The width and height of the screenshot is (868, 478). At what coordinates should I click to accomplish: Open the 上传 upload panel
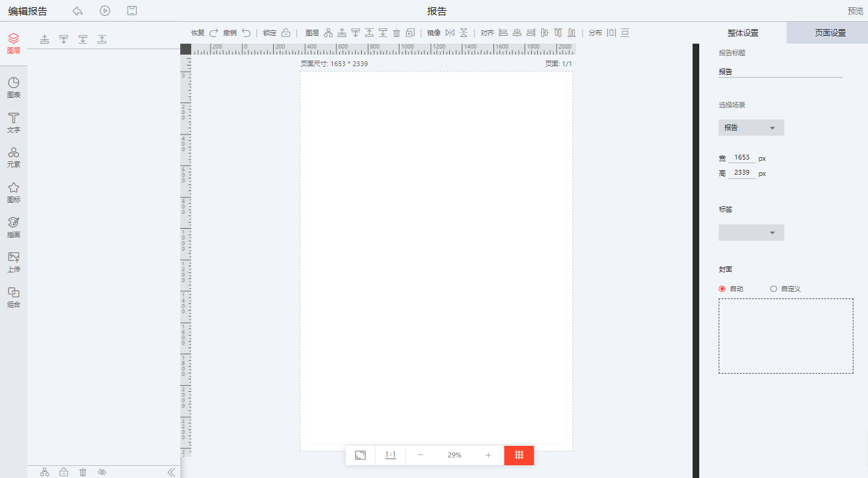(13, 261)
